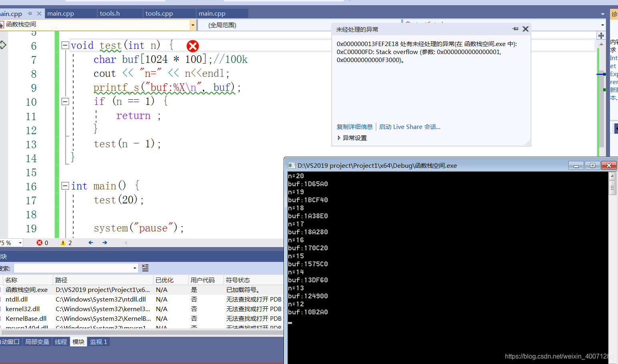618x364 pixels.
Task: Click line 17 test(20) call
Action: (119, 200)
